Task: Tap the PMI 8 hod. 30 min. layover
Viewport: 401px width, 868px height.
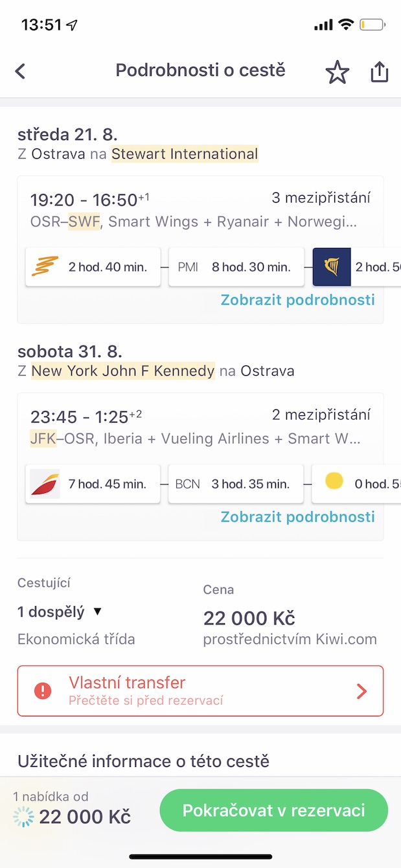Action: pyautogui.click(x=236, y=267)
